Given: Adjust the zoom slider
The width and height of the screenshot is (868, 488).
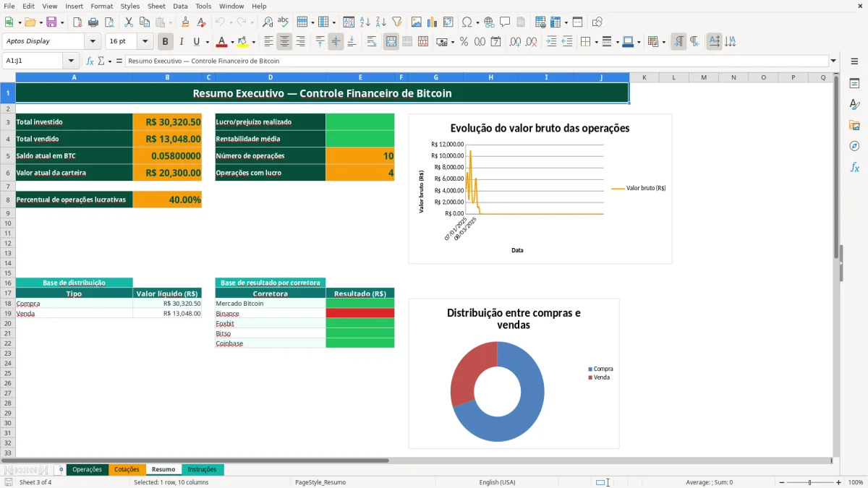Looking at the screenshot, I should pos(809,482).
